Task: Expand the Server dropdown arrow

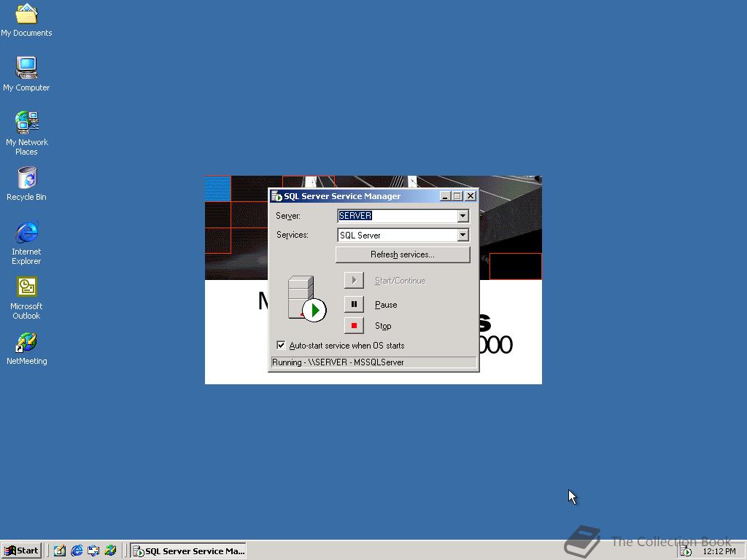Action: [462, 216]
